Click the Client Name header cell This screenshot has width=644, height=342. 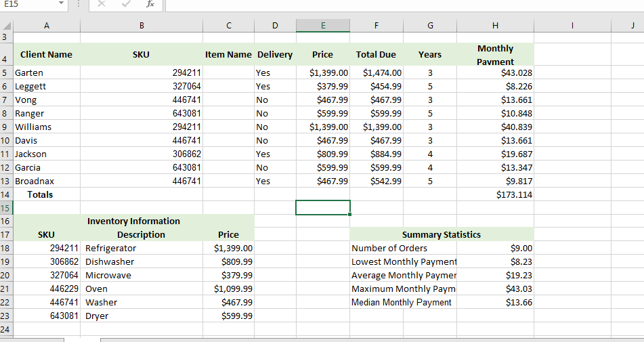pos(47,55)
